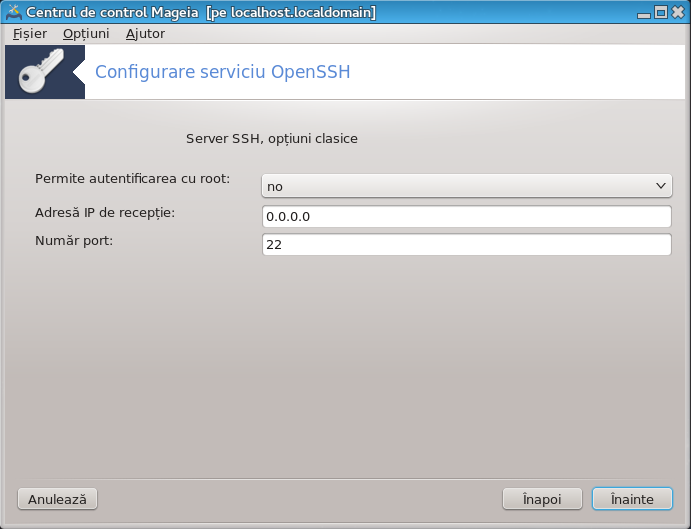Open the Ajutor menu
The image size is (691, 529).
pyautogui.click(x=145, y=34)
